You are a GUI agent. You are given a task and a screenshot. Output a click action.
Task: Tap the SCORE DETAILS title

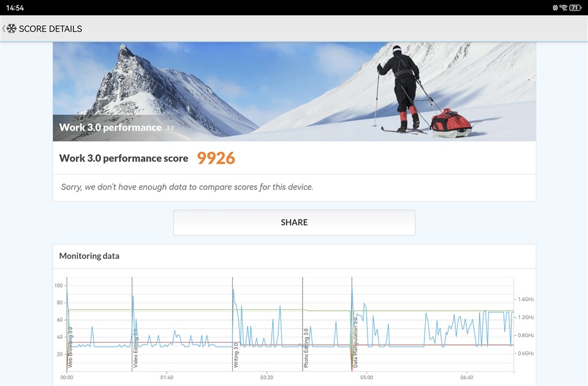[50, 29]
